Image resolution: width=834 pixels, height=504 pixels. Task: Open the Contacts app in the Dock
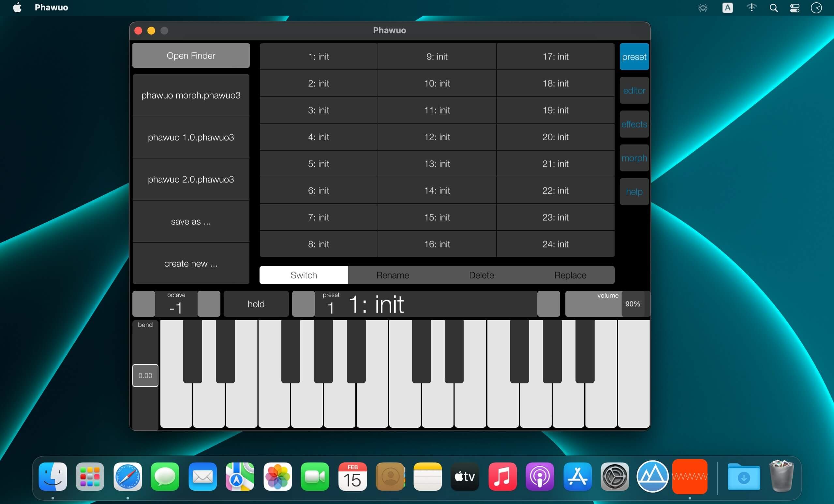[x=390, y=477]
